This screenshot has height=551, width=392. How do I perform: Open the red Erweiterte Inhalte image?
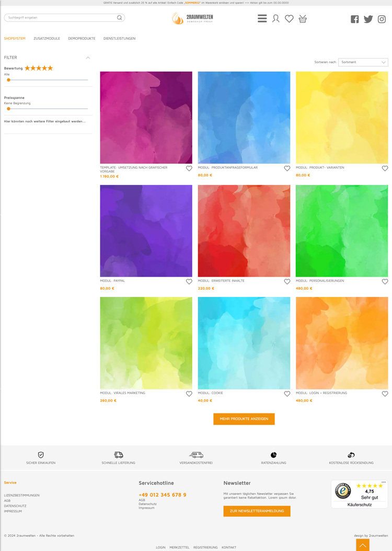point(244,231)
